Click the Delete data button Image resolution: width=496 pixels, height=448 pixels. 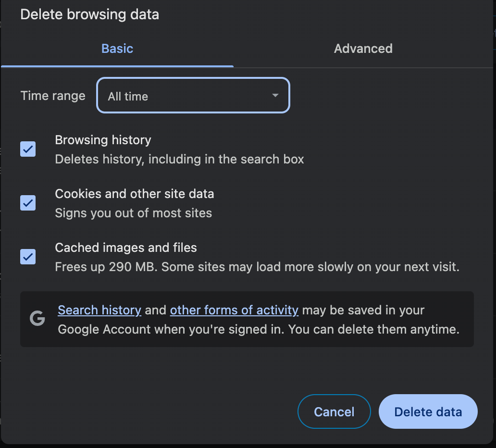(x=427, y=411)
